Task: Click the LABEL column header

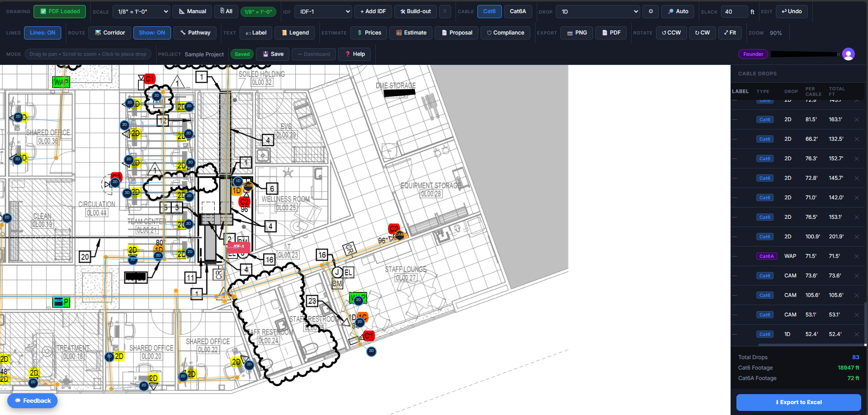Action: [740, 91]
